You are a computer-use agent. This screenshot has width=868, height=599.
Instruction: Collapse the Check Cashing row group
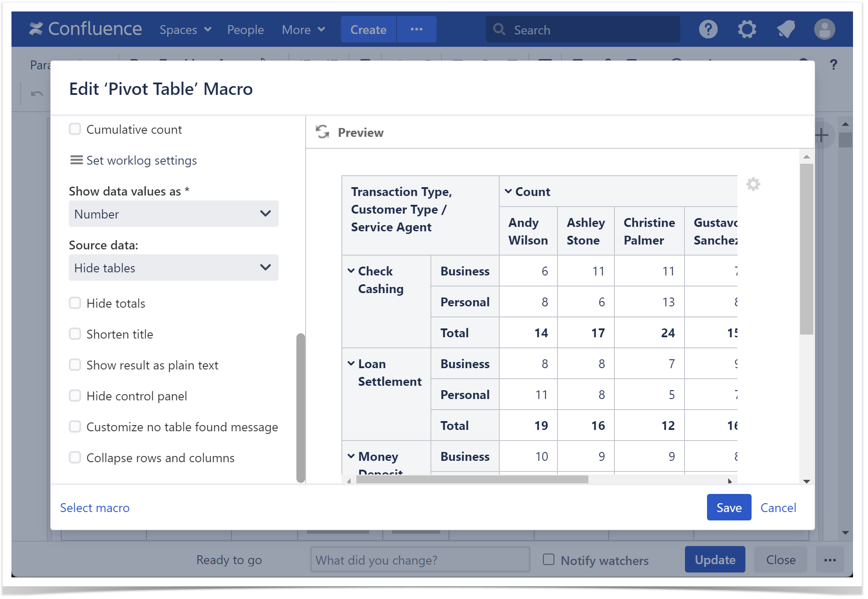(351, 271)
